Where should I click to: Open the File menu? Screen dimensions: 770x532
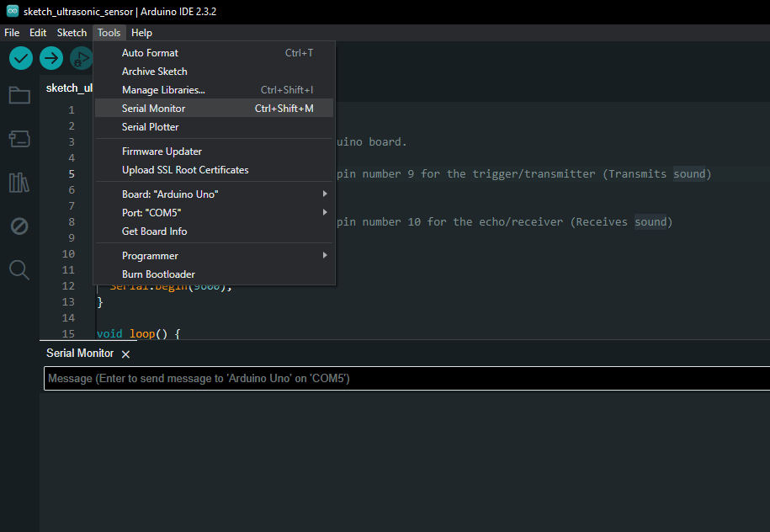(12, 33)
